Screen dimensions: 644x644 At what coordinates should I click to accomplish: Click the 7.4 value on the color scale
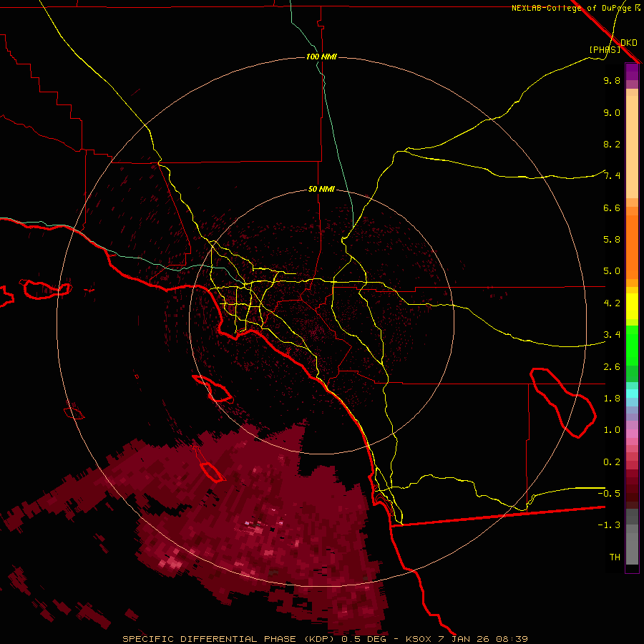click(612, 176)
